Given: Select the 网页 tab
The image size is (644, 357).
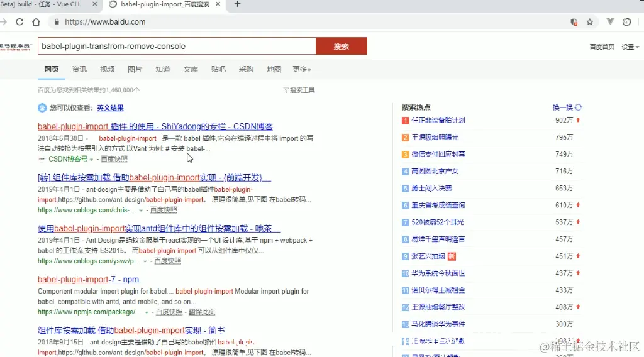Looking at the screenshot, I should 52,69.
